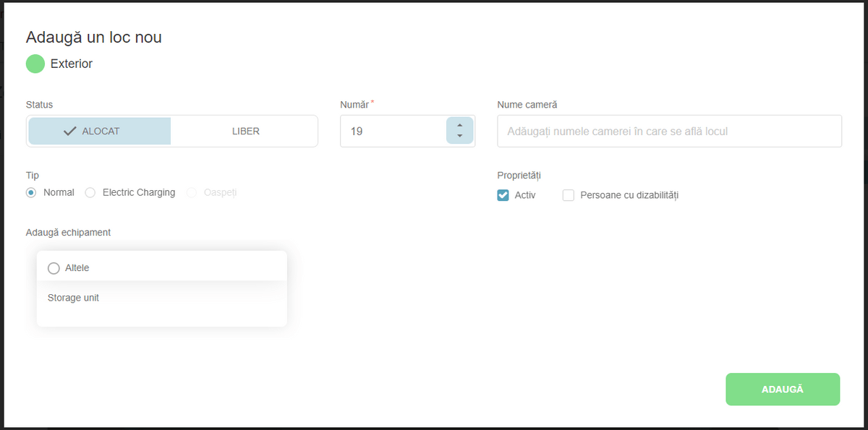Enable the Persoane cu dizabilități checkbox
The height and width of the screenshot is (430, 868).
569,195
